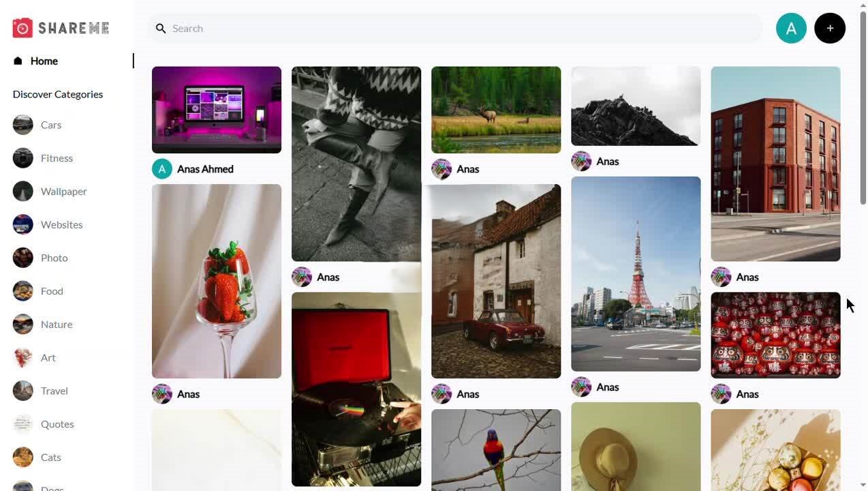Open the Food category icon

(x=22, y=291)
